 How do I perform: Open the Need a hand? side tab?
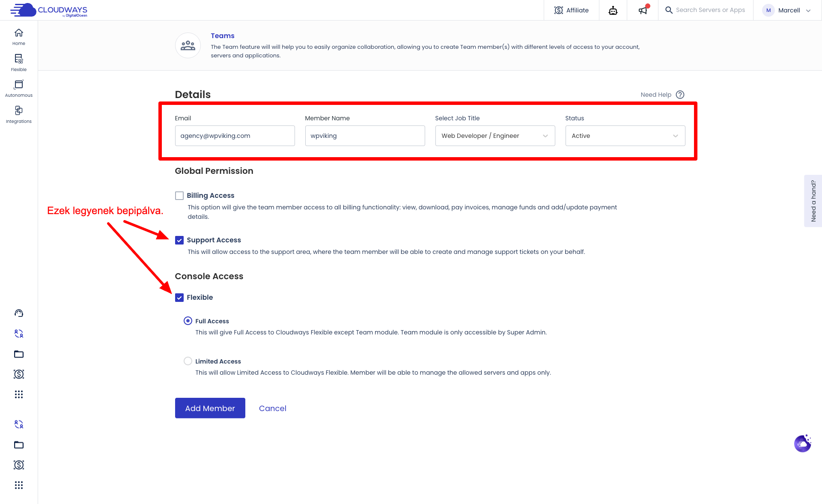(x=813, y=201)
